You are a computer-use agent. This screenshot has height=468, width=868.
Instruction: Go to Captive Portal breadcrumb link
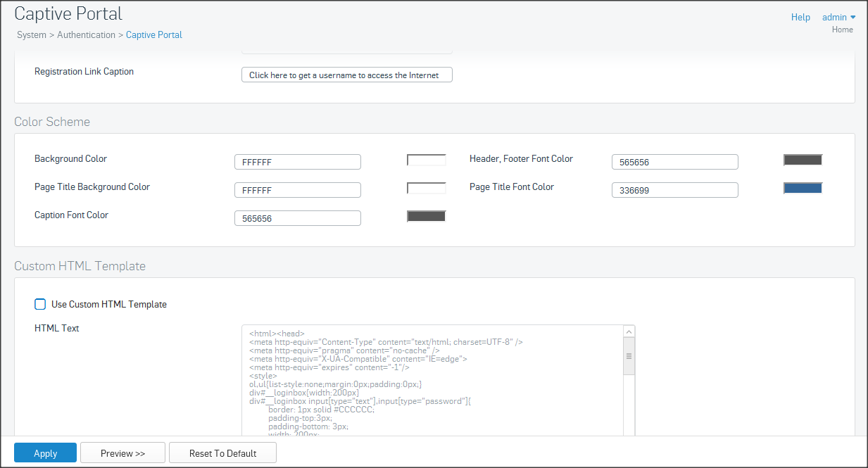point(153,34)
